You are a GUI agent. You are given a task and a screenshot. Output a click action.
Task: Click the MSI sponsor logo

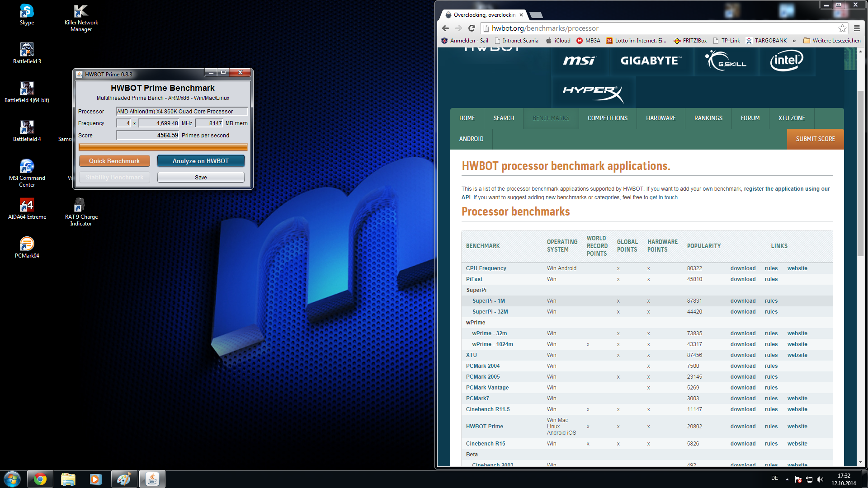click(x=580, y=61)
